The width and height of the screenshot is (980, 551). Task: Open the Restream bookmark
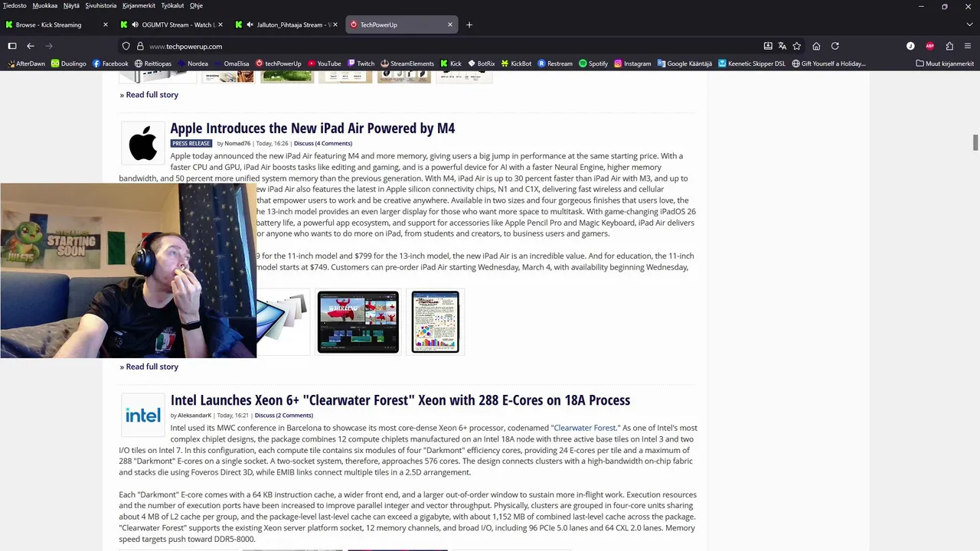pyautogui.click(x=555, y=64)
